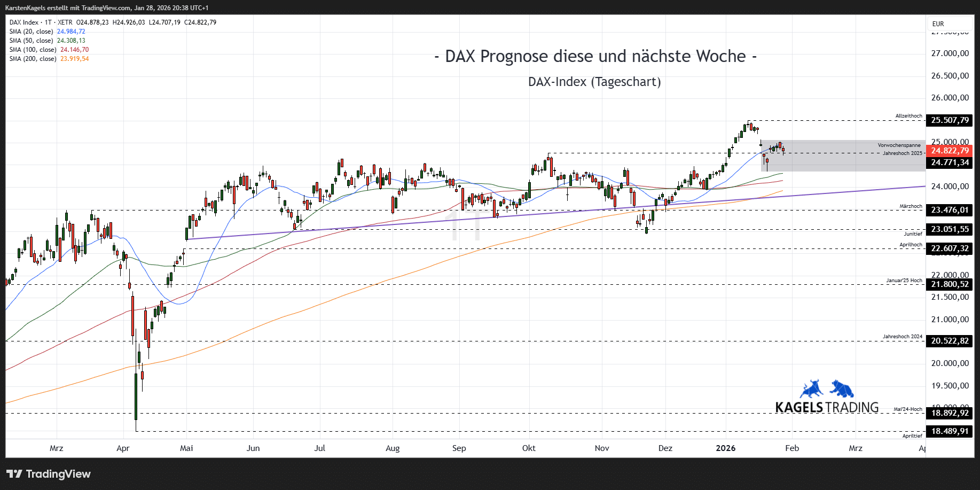This screenshot has height=490, width=980.
Task: Click the Apriltief label 18.489,91
Action: tap(950, 431)
